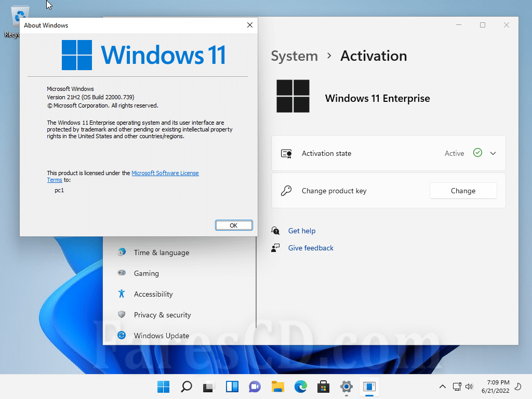This screenshot has height=399, width=532.
Task: Click the Privacy & security shield icon
Action: coord(122,314)
